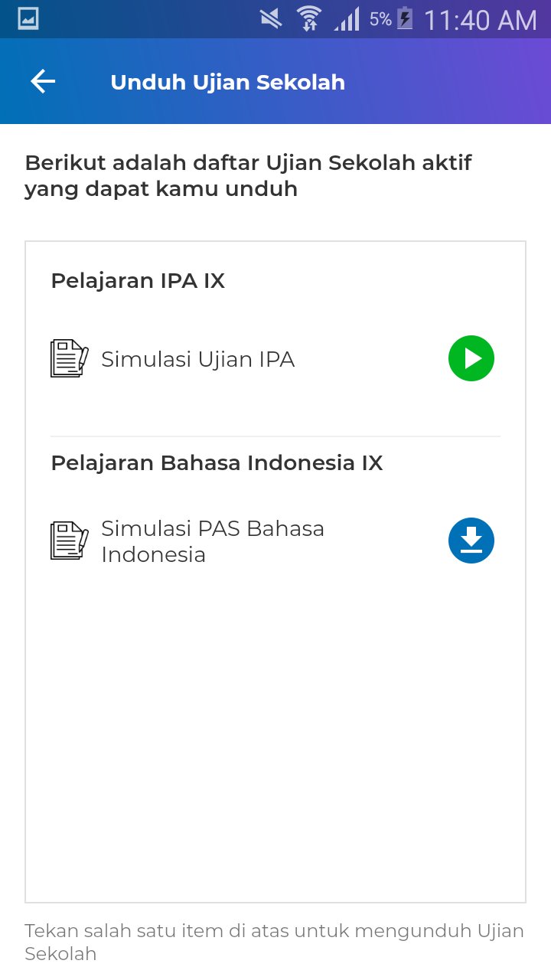Download Simulasi PAS Bahasa Indonesia exam
Image resolution: width=551 pixels, height=980 pixels.
[x=471, y=541]
